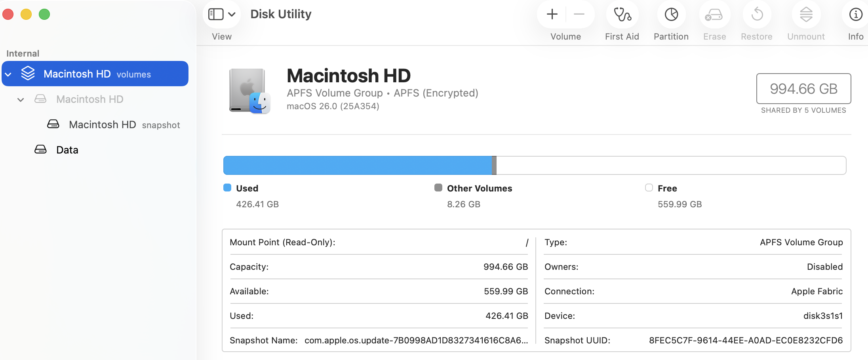
Task: Click the Capacity 994.66 GB table value
Action: click(x=506, y=267)
